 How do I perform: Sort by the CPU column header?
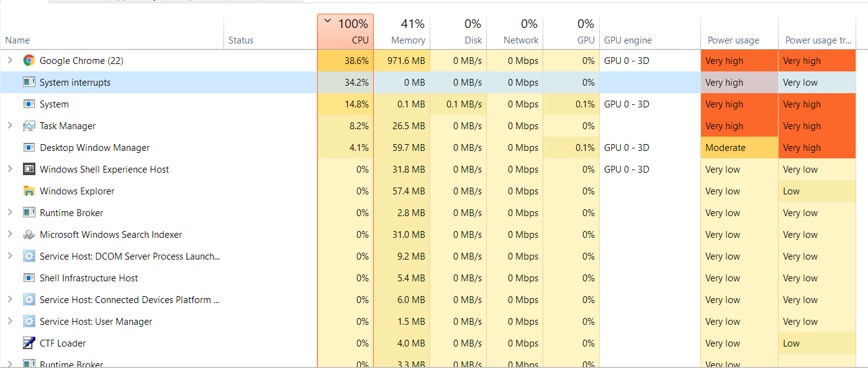345,32
